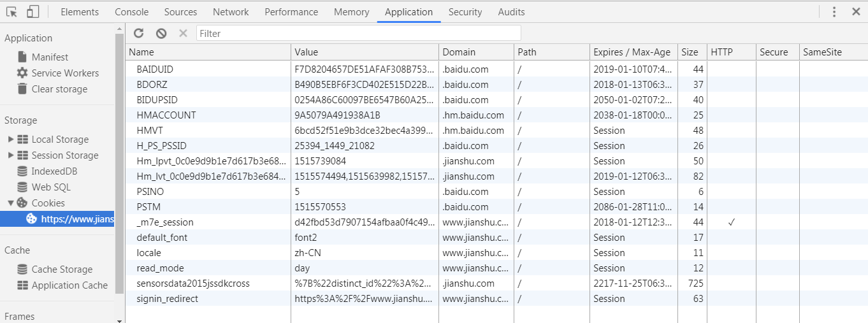The height and width of the screenshot is (323, 868).
Task: Expand the Local Storage tree
Action: click(x=10, y=139)
